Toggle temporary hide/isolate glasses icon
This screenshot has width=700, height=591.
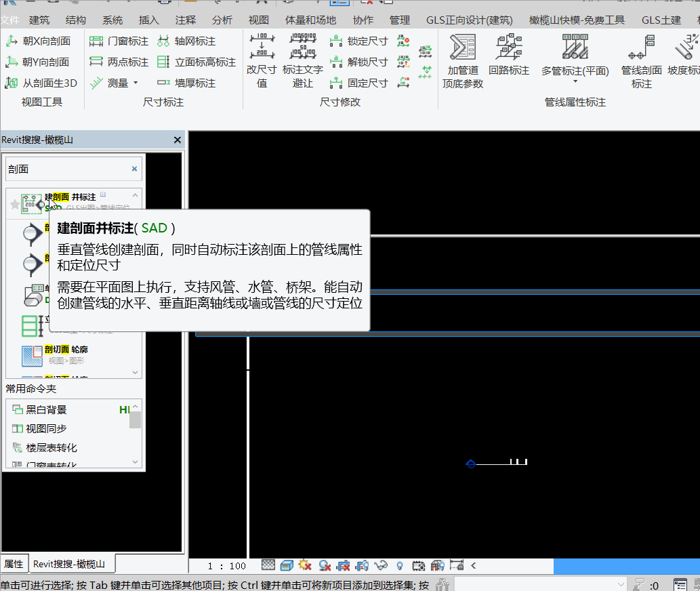pyautogui.click(x=380, y=565)
